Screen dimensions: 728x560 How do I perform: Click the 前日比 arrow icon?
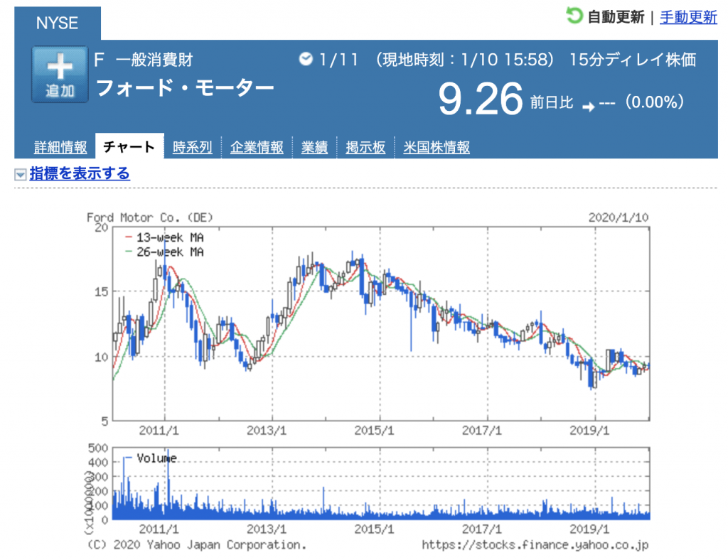click(x=588, y=107)
